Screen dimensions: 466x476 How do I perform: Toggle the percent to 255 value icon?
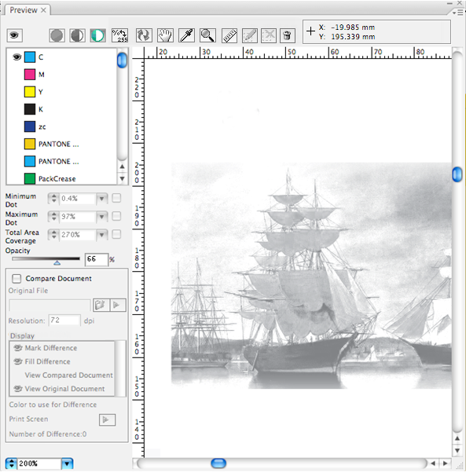(119, 35)
